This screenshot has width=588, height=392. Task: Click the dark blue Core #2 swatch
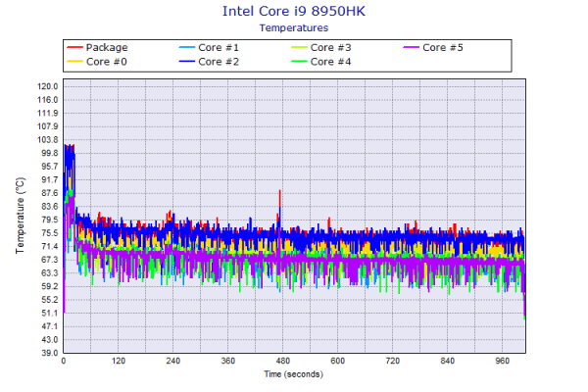(187, 62)
